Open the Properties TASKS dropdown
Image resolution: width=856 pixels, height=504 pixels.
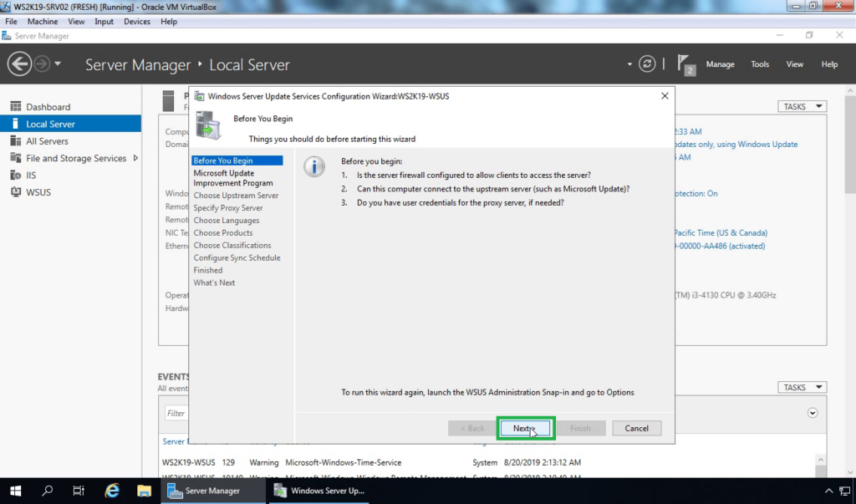(x=802, y=106)
